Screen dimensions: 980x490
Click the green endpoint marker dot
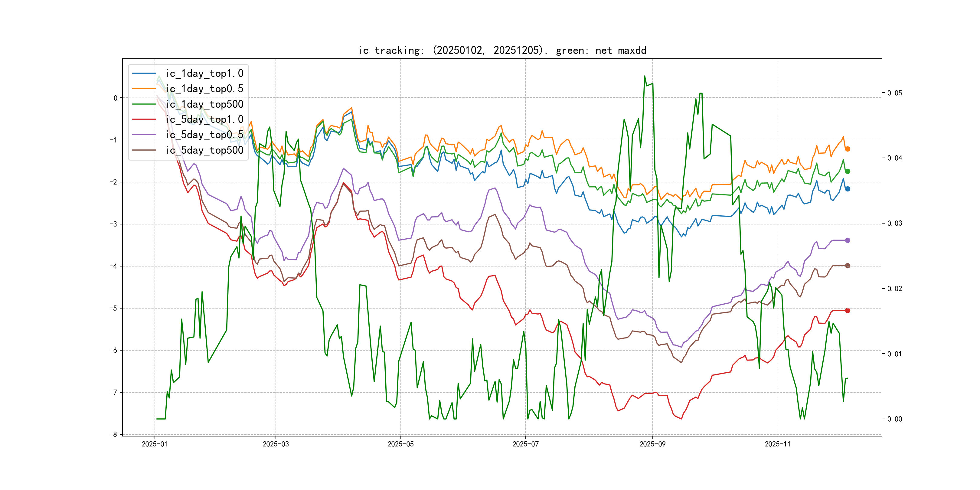click(848, 171)
